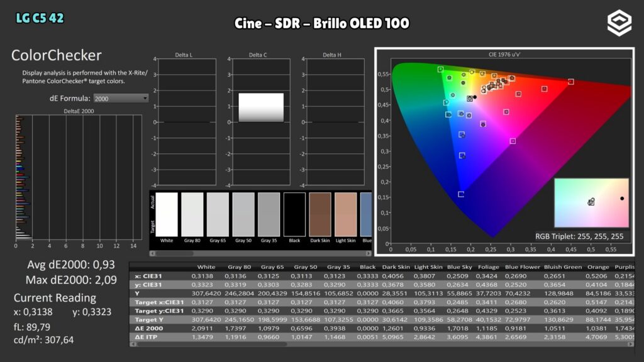
Task: Select the Black color swatch
Action: tap(294, 215)
